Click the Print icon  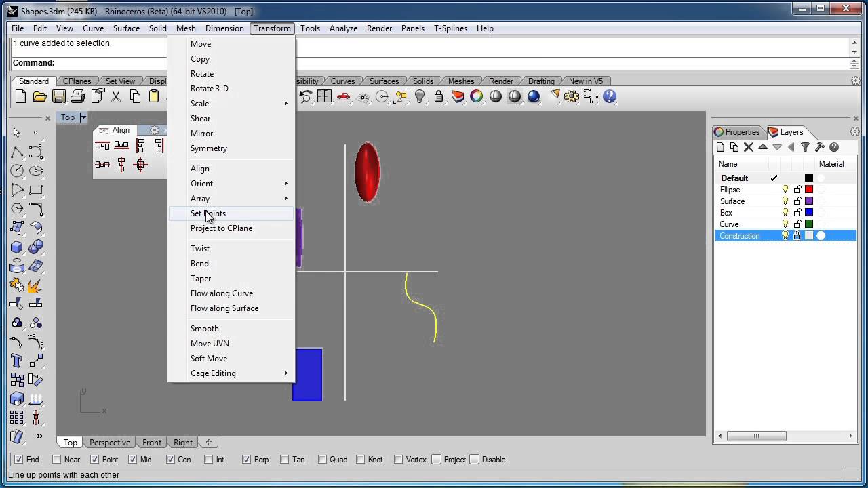(x=78, y=96)
